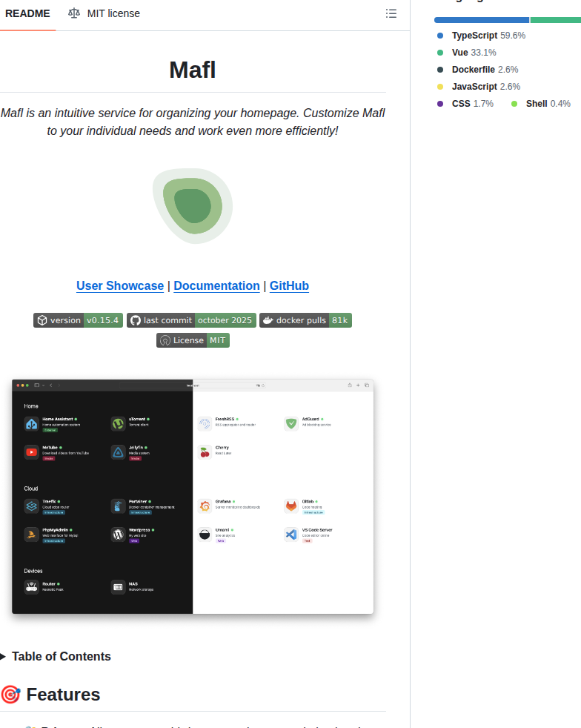Click the License MIT badge
Screen dimensions: 581x728
point(193,340)
